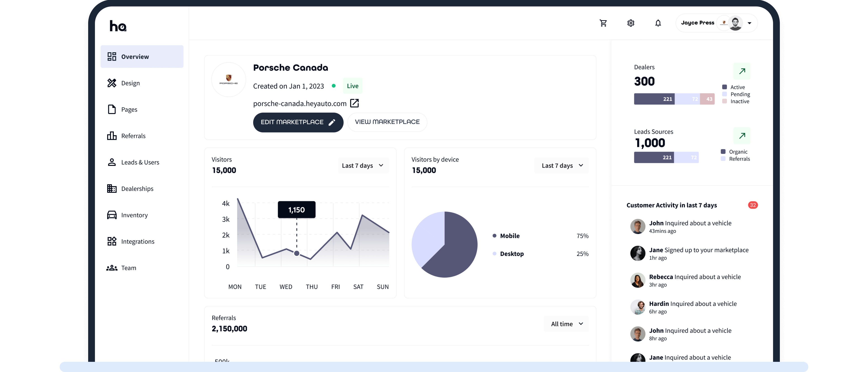Open Referrals All time dropdown
Image resolution: width=868 pixels, height=372 pixels.
tap(566, 324)
